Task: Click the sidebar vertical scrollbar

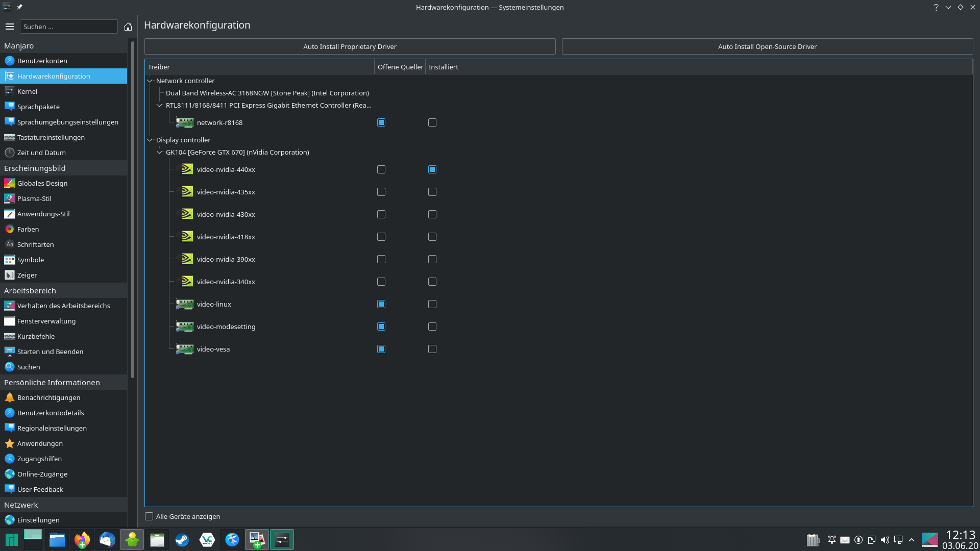Action: pos(133,209)
